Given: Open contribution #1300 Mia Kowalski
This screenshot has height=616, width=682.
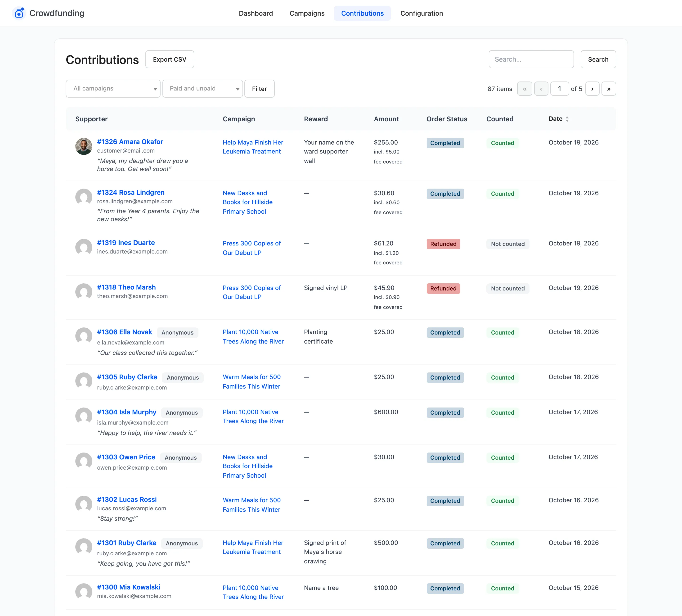Looking at the screenshot, I should [129, 587].
